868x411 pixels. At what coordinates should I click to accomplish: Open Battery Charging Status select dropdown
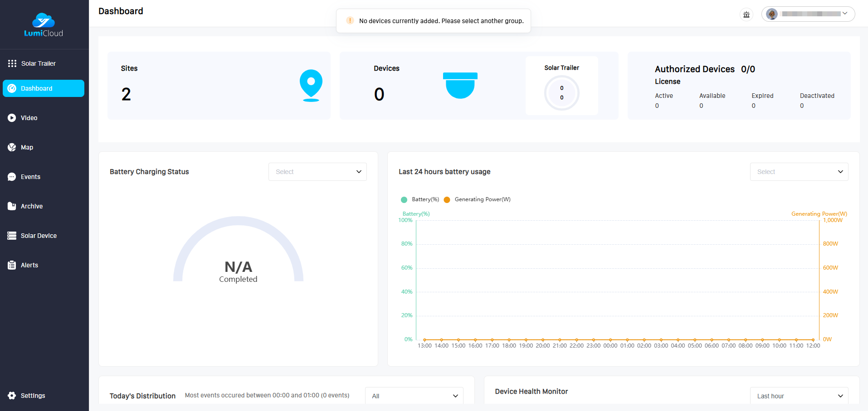(317, 172)
